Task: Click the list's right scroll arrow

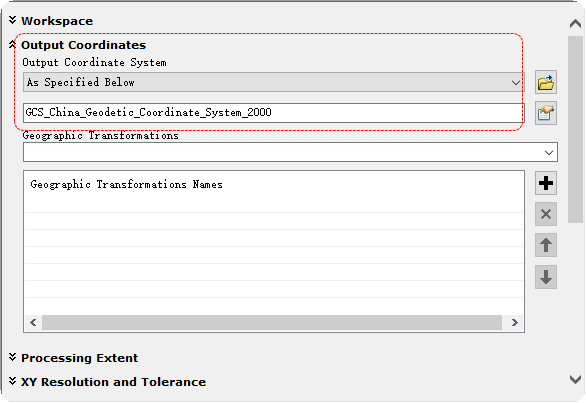Action: pos(515,322)
